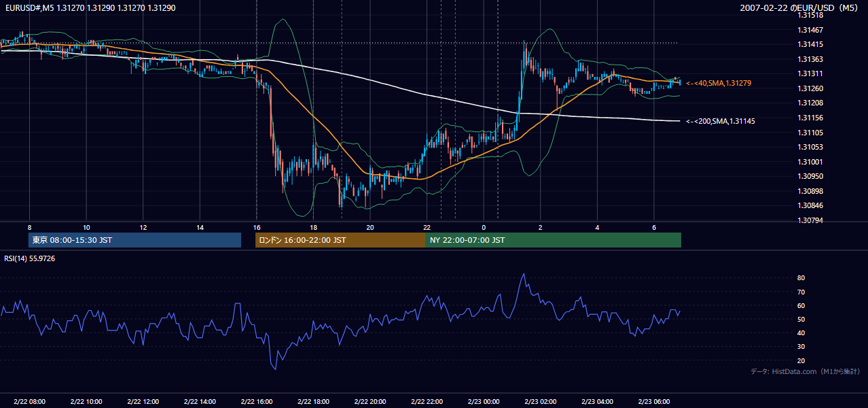Click price axis value 1.31467
Viewport: 868px width, 408px height.
811,30
